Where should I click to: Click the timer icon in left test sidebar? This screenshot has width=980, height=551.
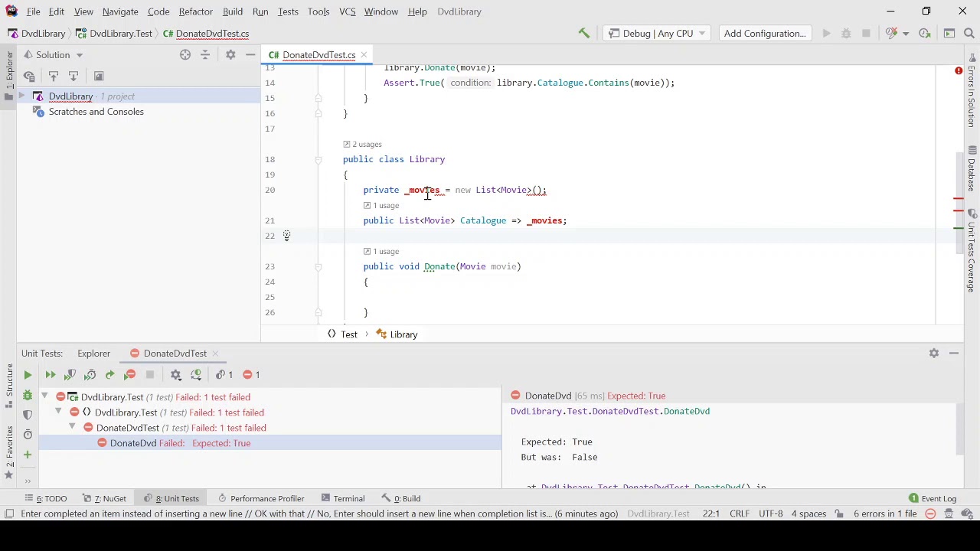(28, 434)
